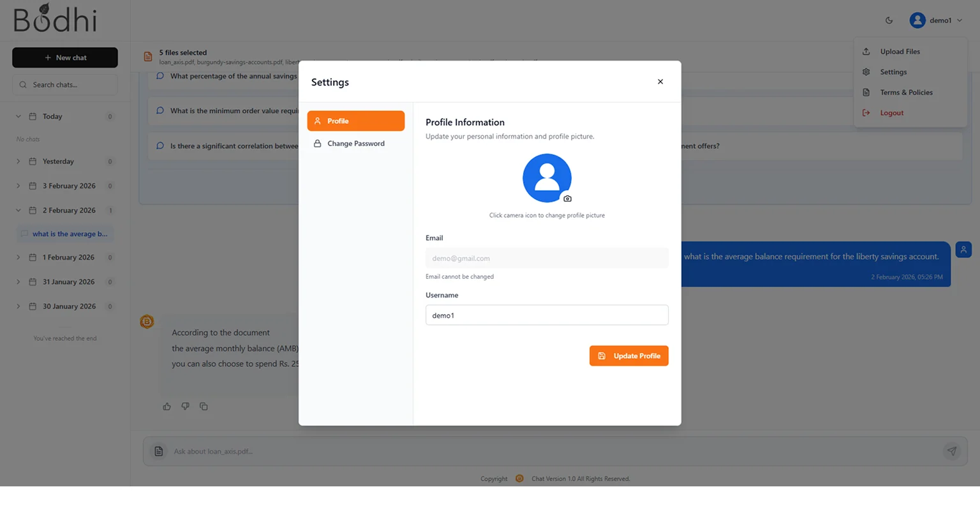Viewport: 980px width, 517px height.
Task: Select suggestion 'What is the minimum order value'
Action: pos(234,111)
